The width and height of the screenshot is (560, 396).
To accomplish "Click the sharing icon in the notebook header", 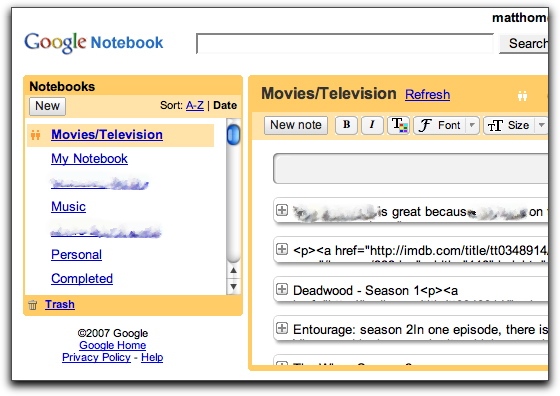I will coord(522,96).
